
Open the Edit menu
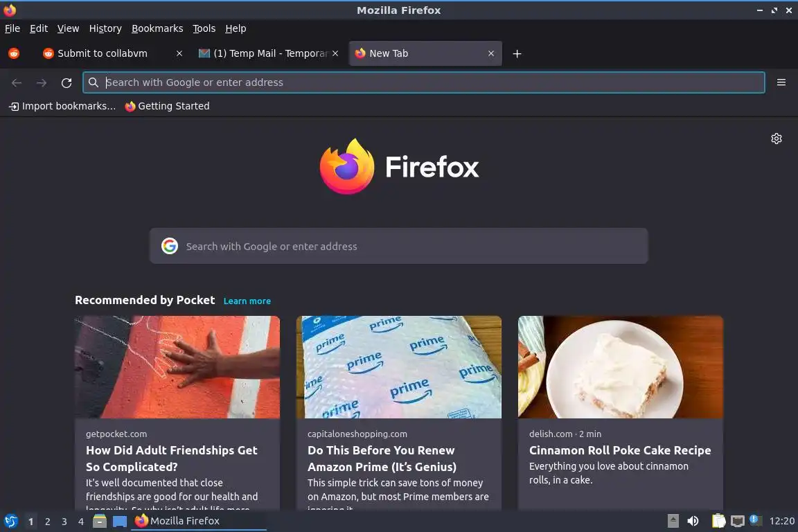[39, 28]
